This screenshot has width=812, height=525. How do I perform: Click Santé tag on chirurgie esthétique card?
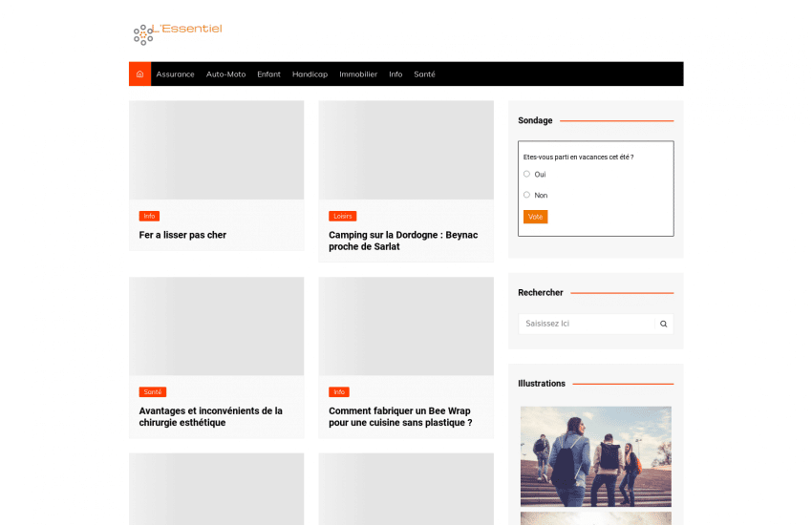pos(153,392)
